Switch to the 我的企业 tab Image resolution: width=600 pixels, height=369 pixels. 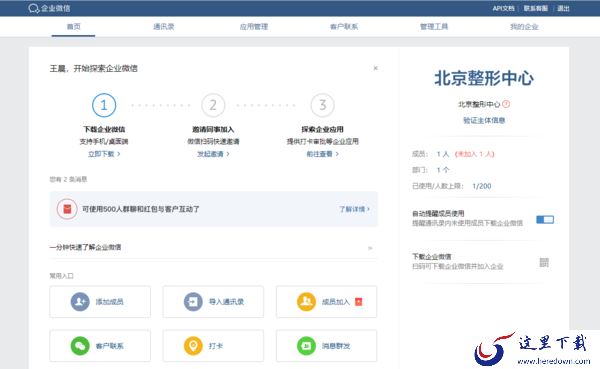[x=524, y=26]
